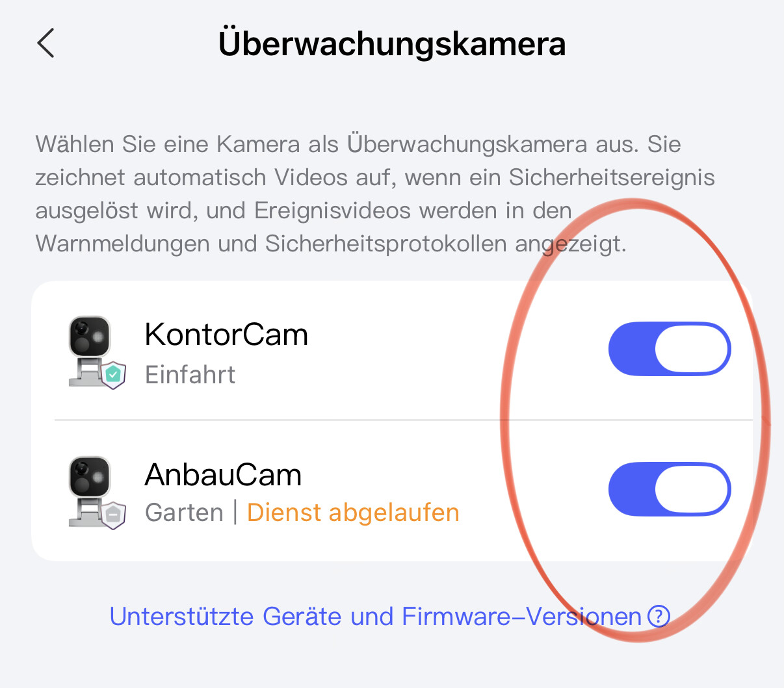Click the white knob of KontorCam switch

[x=691, y=349]
